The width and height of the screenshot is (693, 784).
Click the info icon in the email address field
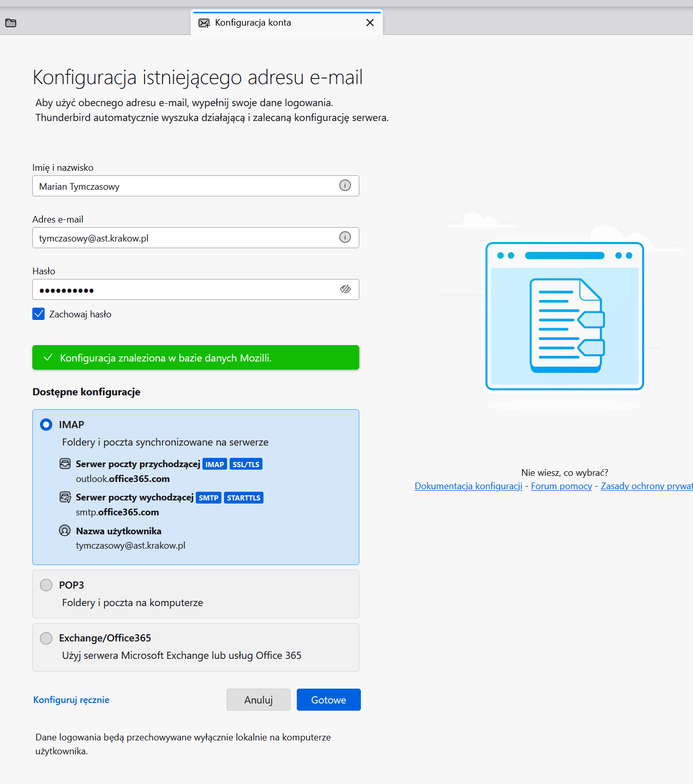pyautogui.click(x=345, y=237)
